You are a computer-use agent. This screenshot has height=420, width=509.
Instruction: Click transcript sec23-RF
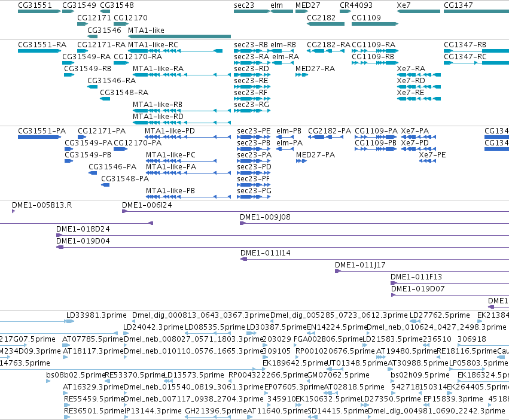point(252,99)
